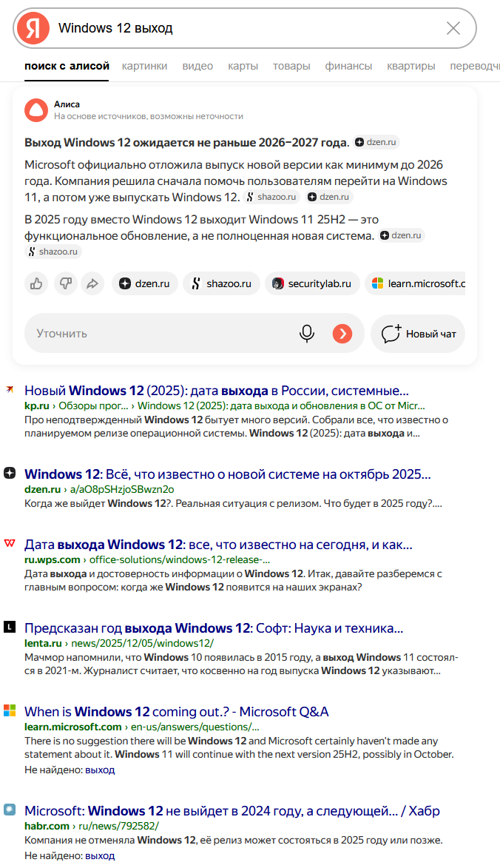
Task: Click the search box containing 'Windows 12 выход'
Action: pyautogui.click(x=245, y=27)
